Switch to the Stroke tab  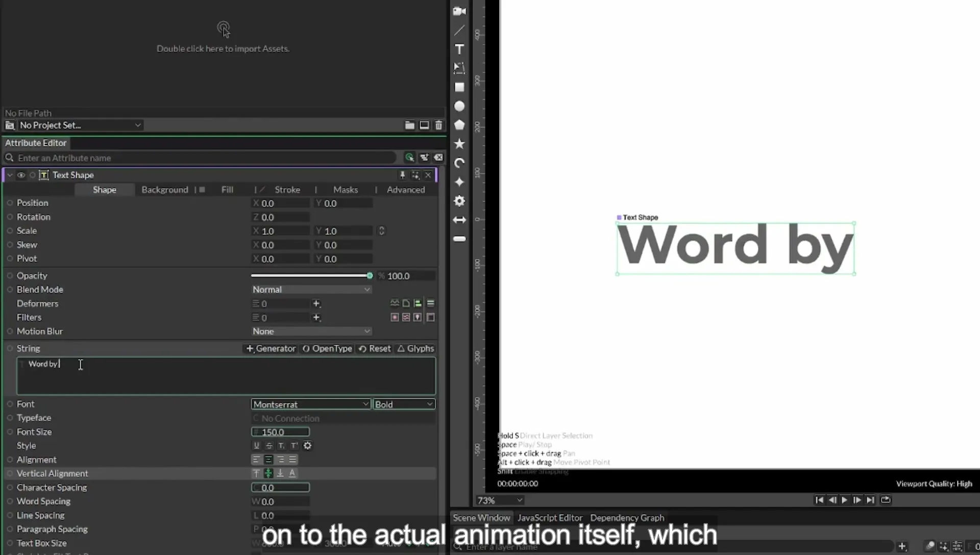[287, 190]
